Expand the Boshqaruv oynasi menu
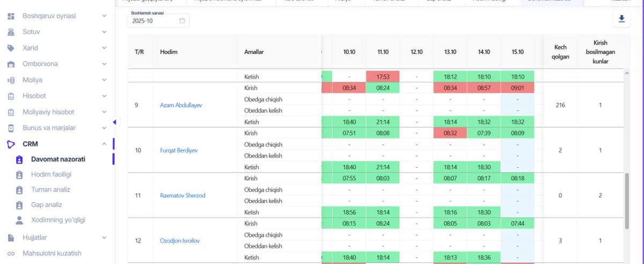The width and height of the screenshot is (644, 264). coord(104,16)
